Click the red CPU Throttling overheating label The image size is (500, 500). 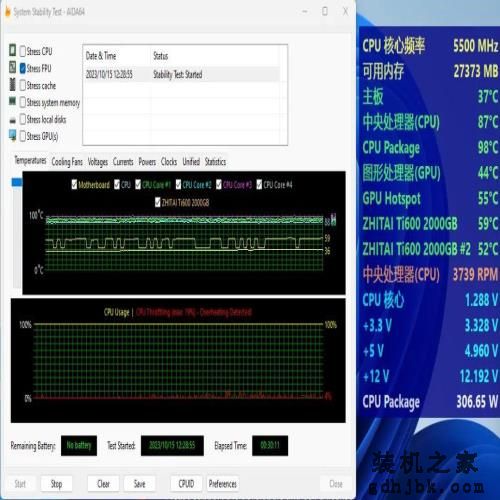point(194,312)
